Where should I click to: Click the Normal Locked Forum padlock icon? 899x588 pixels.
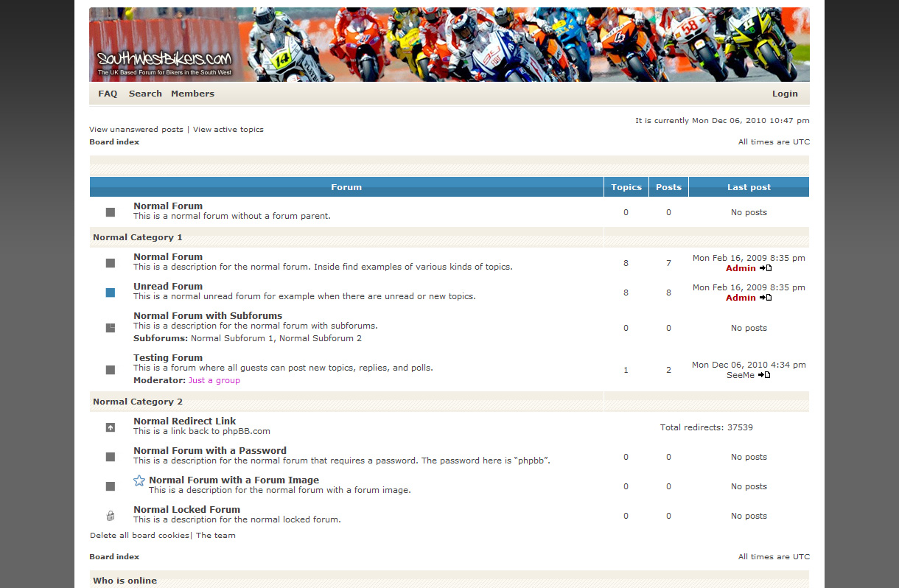click(x=111, y=516)
